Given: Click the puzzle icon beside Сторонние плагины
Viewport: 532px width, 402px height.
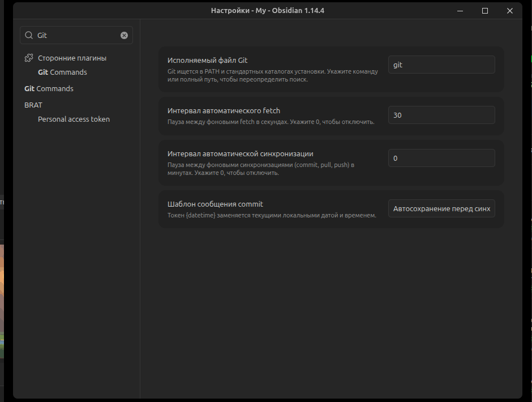Looking at the screenshot, I should (x=29, y=58).
